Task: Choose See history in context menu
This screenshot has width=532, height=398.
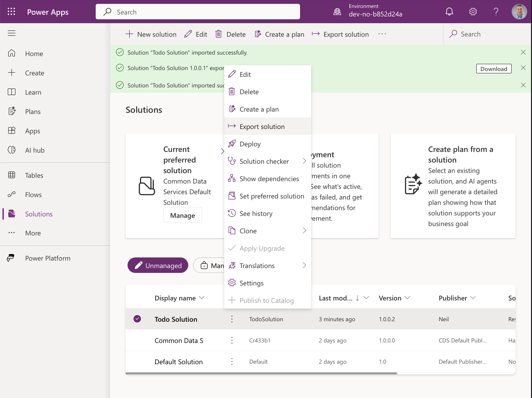Action: pyautogui.click(x=267, y=213)
